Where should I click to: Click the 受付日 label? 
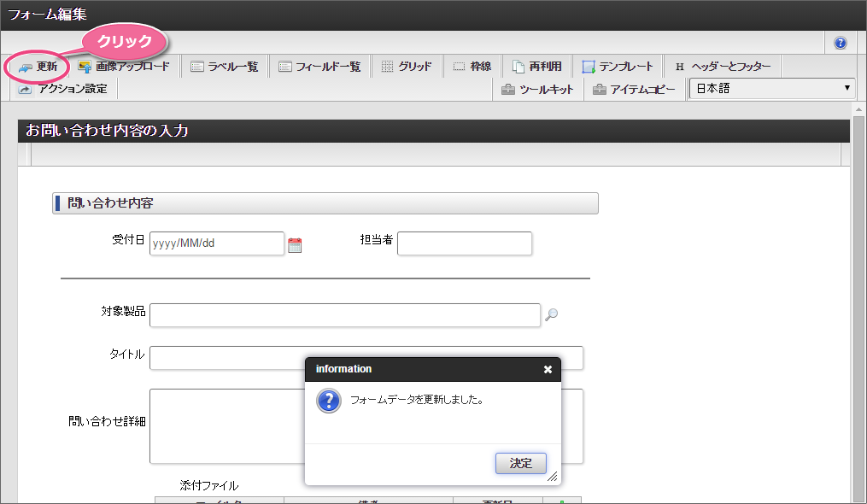pyautogui.click(x=128, y=239)
